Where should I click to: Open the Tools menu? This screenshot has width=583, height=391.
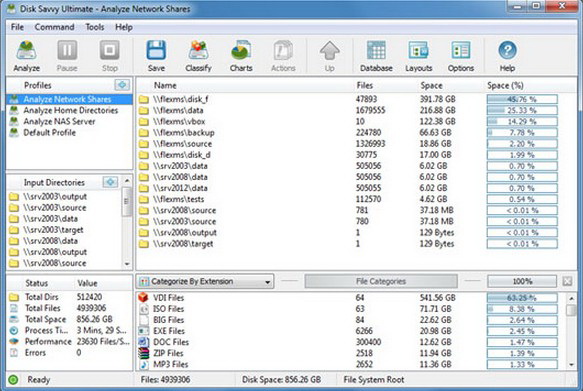tap(95, 27)
